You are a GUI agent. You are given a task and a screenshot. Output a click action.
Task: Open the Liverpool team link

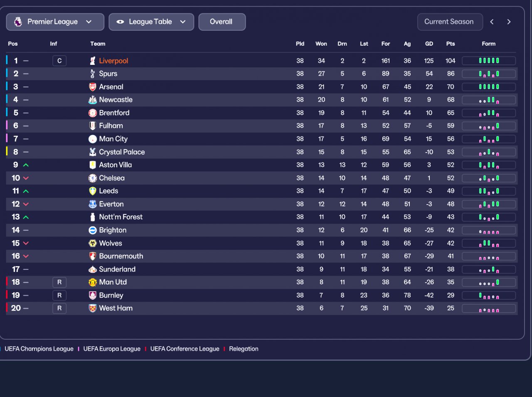113,61
